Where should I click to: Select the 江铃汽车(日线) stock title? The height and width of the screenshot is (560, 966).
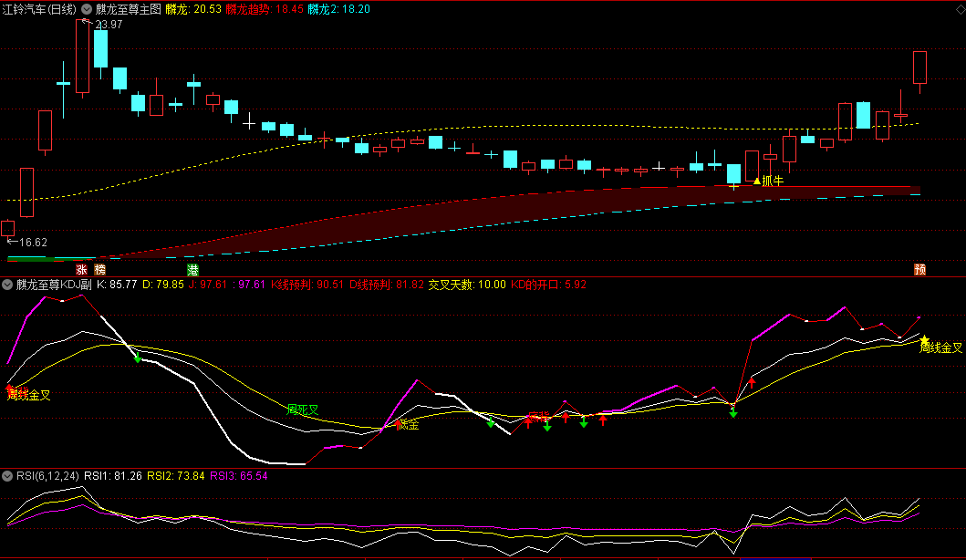(x=39, y=9)
